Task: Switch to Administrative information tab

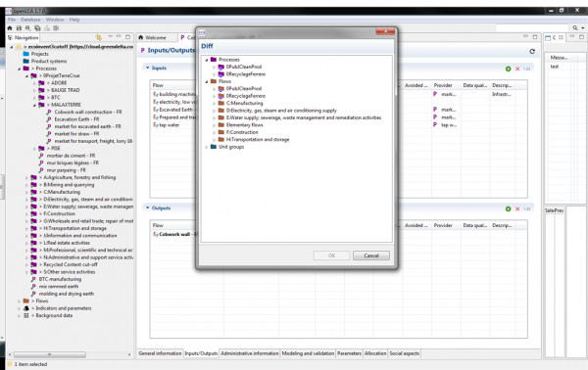Action: [249, 353]
